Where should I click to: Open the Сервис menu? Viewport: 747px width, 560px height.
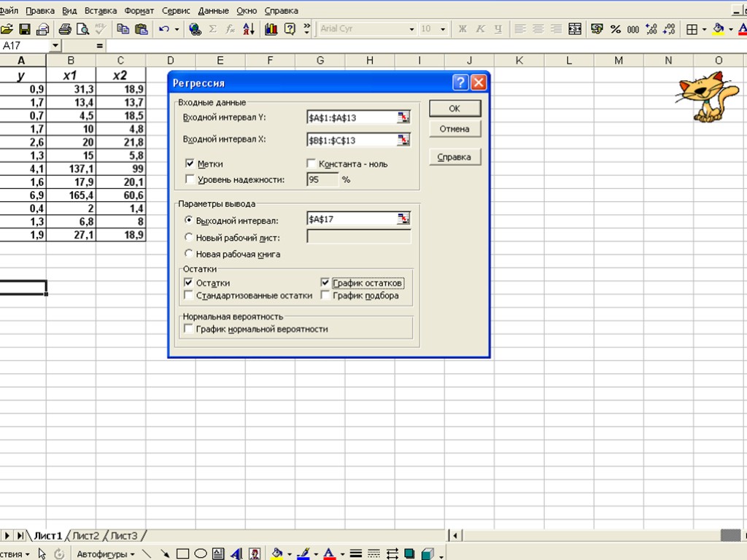[x=176, y=11]
